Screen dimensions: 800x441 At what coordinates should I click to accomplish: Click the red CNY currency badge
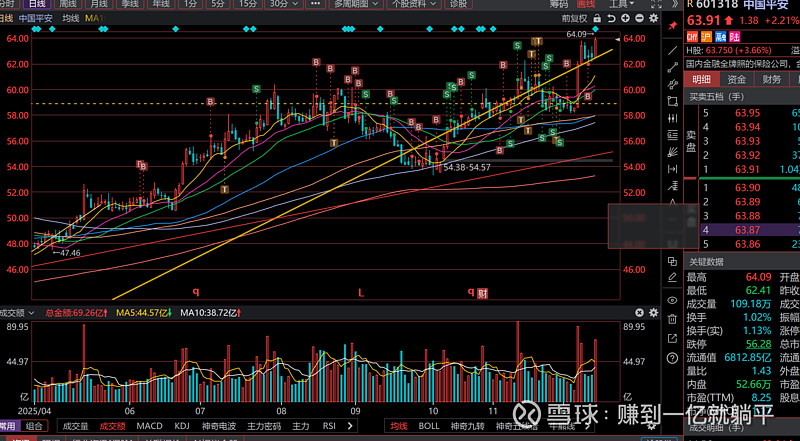[692, 37]
